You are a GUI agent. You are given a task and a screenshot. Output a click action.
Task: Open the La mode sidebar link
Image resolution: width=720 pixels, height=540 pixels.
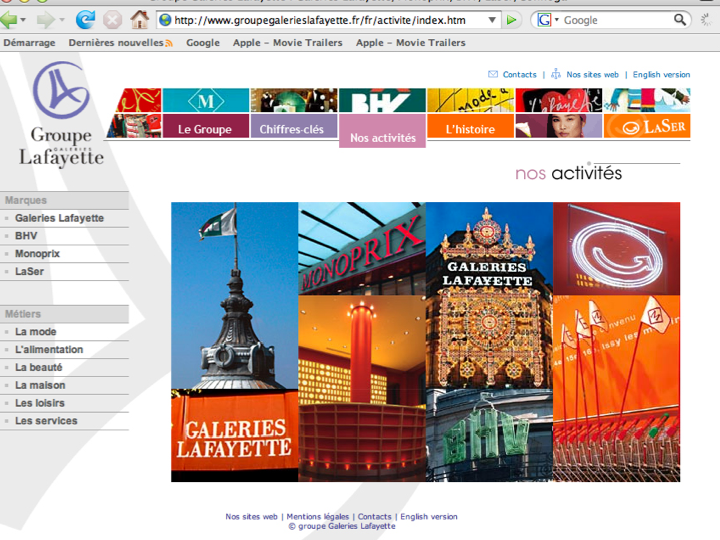[35, 332]
